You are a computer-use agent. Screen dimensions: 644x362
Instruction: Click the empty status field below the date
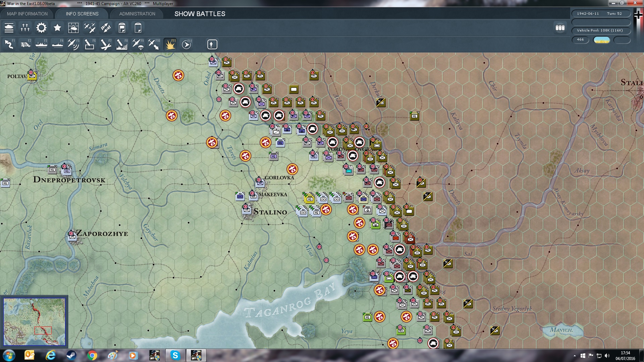(x=601, y=22)
